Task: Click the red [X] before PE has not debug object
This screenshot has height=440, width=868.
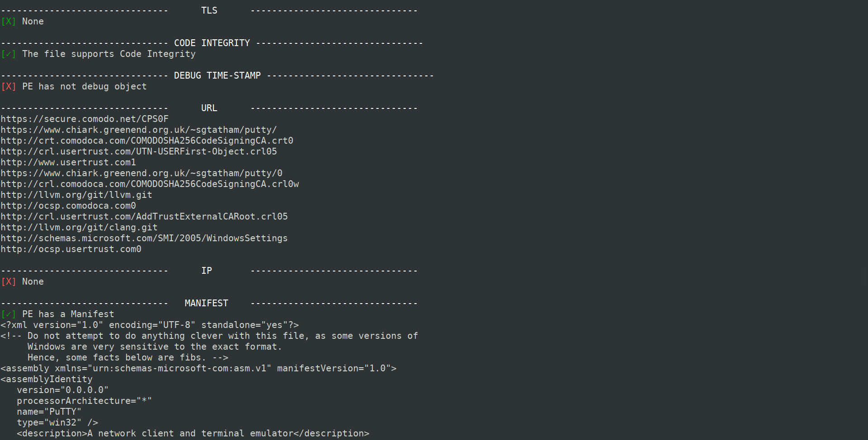Action: tap(9, 86)
